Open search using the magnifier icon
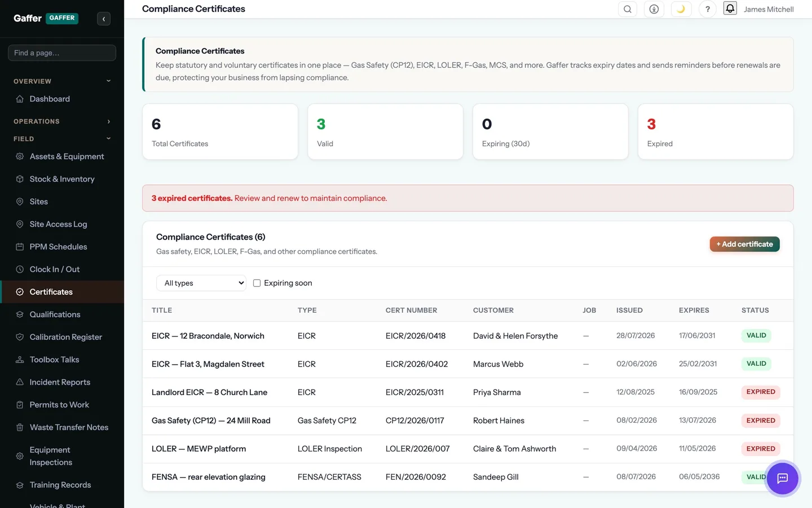812x508 pixels. (x=628, y=9)
